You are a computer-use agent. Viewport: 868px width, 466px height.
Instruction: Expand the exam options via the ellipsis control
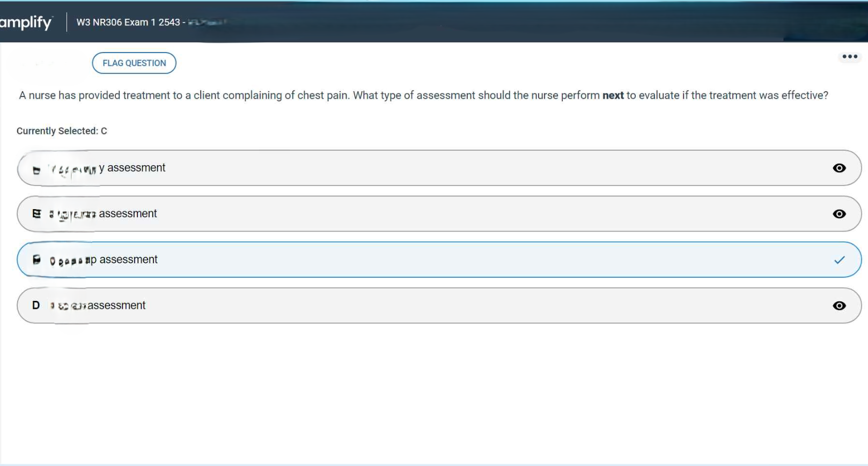pos(849,56)
